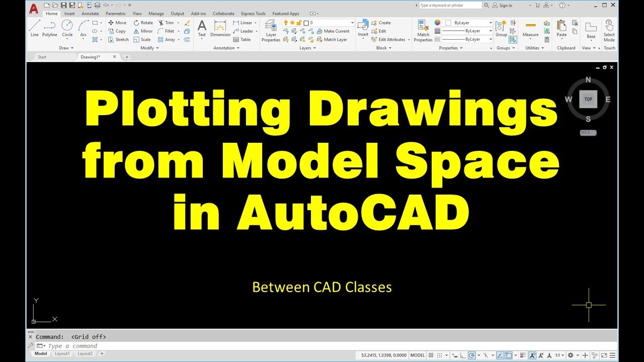The image size is (644, 362).
Task: Open the Annotate ribbon tab
Action: point(91,14)
